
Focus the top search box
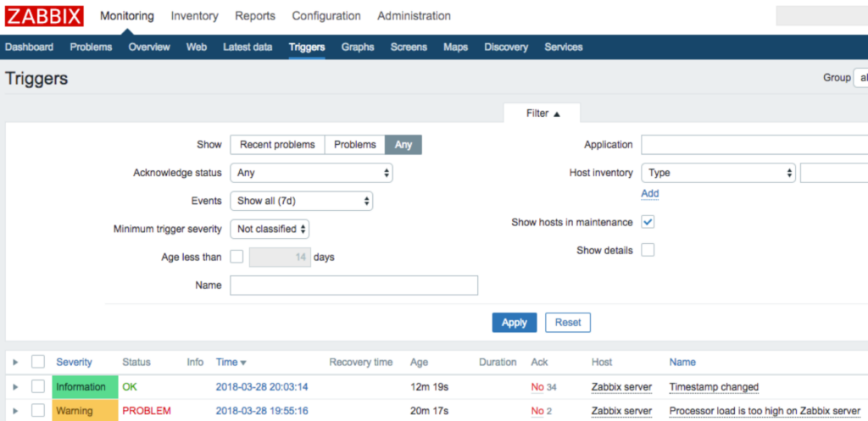822,16
